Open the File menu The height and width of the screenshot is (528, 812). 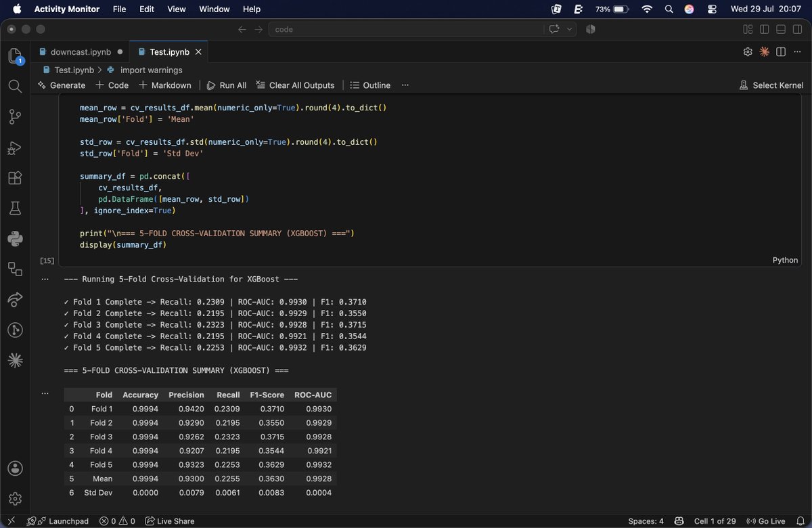point(120,9)
